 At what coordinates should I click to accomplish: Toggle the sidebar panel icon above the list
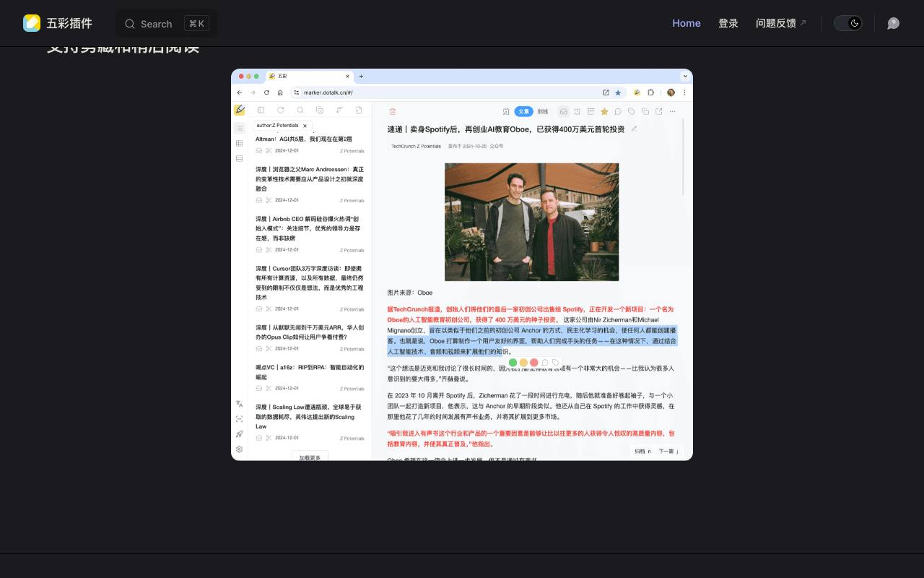261,111
